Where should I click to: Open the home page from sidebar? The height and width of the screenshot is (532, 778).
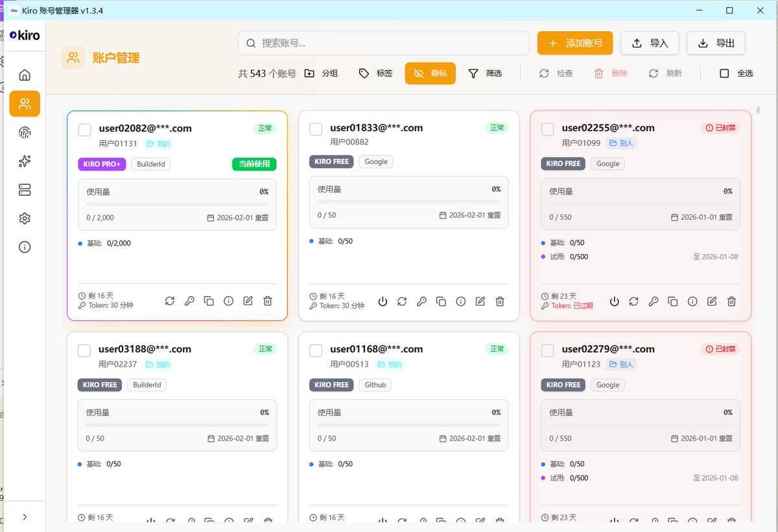[25, 75]
